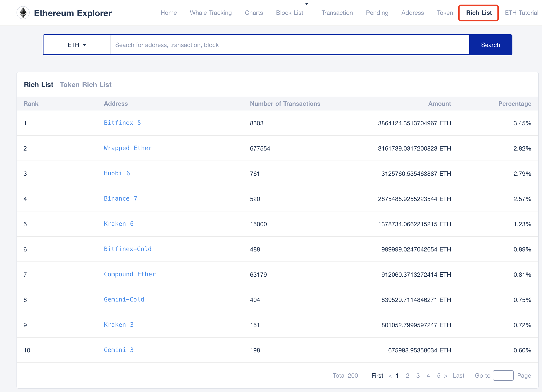Click the Address column header
The width and height of the screenshot is (542, 392).
pyautogui.click(x=116, y=104)
